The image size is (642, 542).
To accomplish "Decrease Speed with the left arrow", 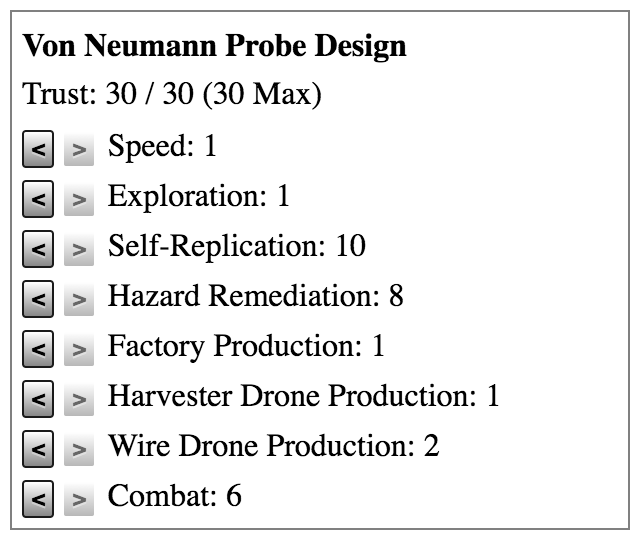I will coord(37,149).
